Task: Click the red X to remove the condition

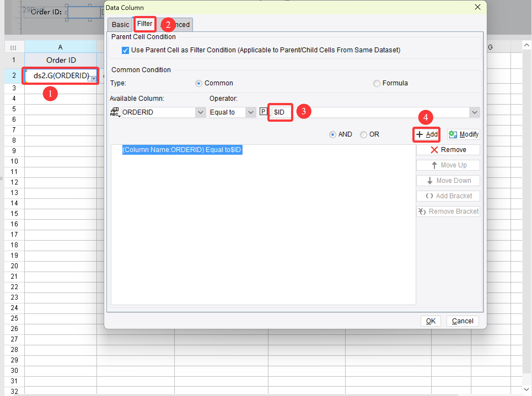Action: (x=434, y=150)
